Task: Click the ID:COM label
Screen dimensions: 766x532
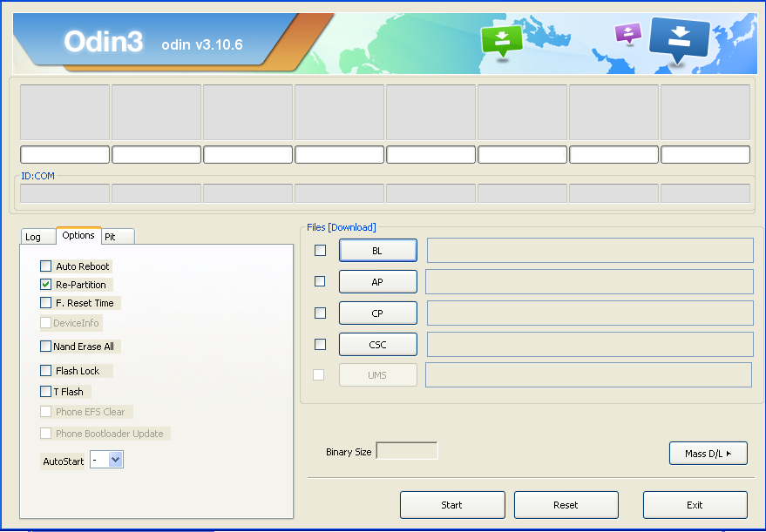Action: click(x=37, y=176)
